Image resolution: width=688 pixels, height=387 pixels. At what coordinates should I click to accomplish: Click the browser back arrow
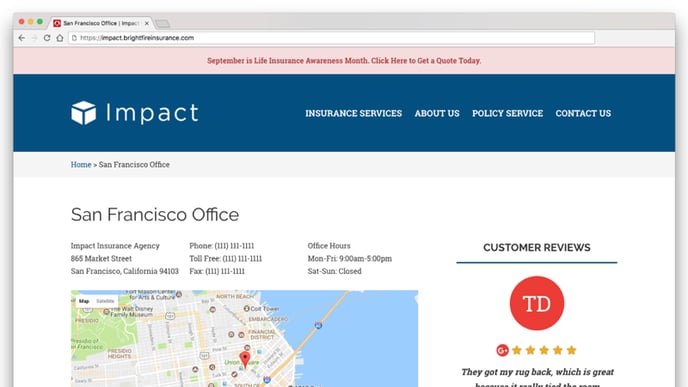pos(22,38)
